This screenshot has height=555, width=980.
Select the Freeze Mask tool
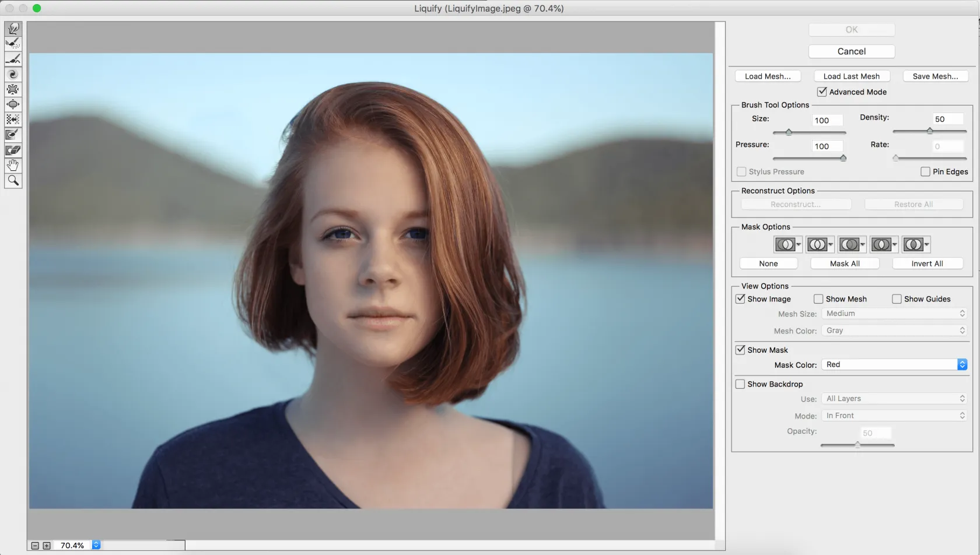13,135
